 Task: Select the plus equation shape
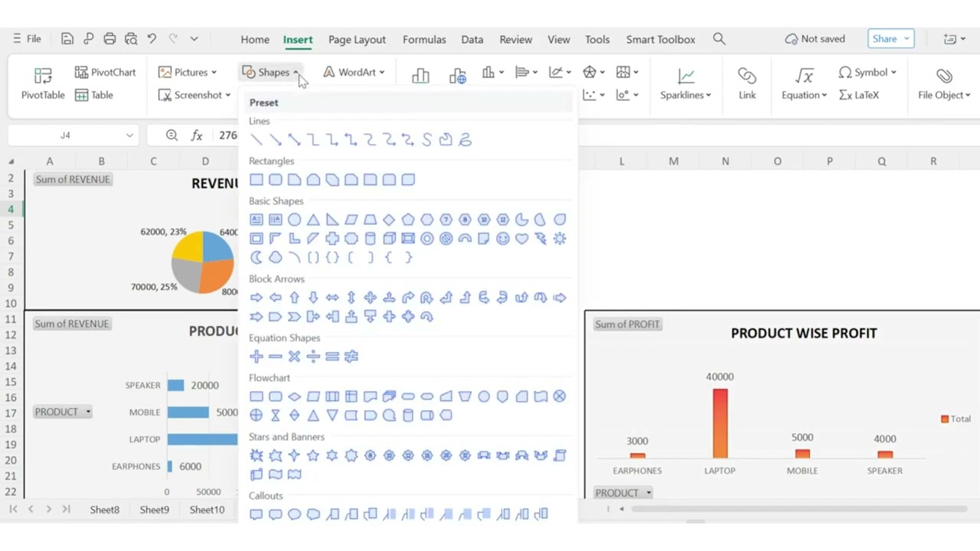point(256,357)
